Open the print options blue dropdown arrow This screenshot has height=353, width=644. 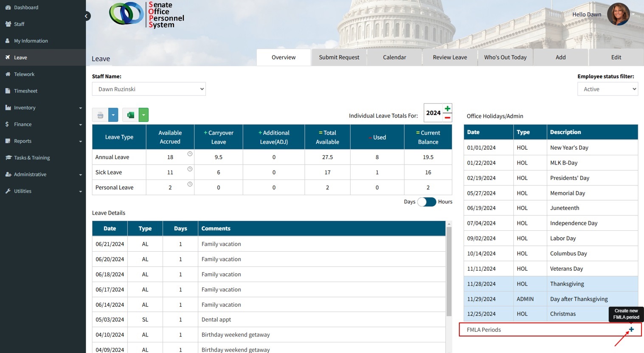113,115
